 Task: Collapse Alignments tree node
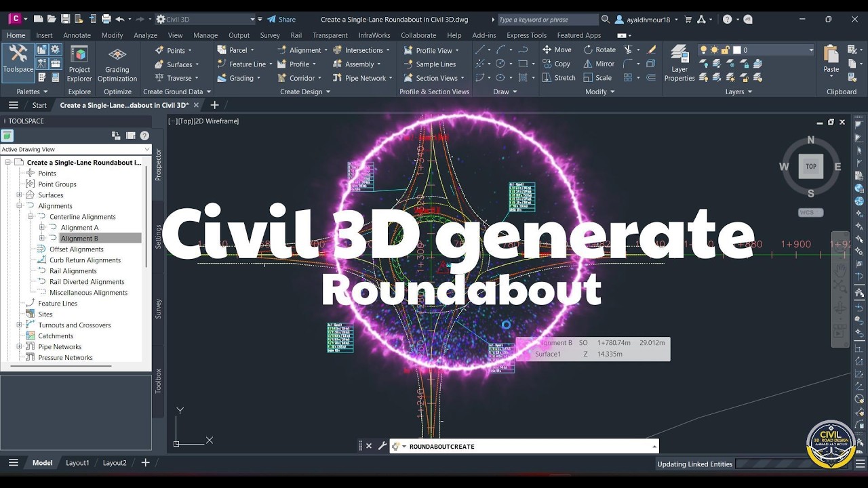pos(20,206)
